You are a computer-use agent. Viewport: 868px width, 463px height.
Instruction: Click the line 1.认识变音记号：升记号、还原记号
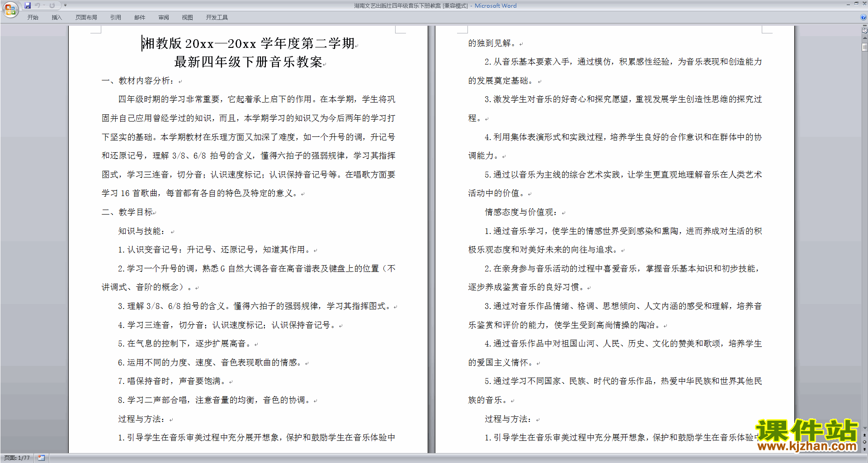pyautogui.click(x=214, y=250)
